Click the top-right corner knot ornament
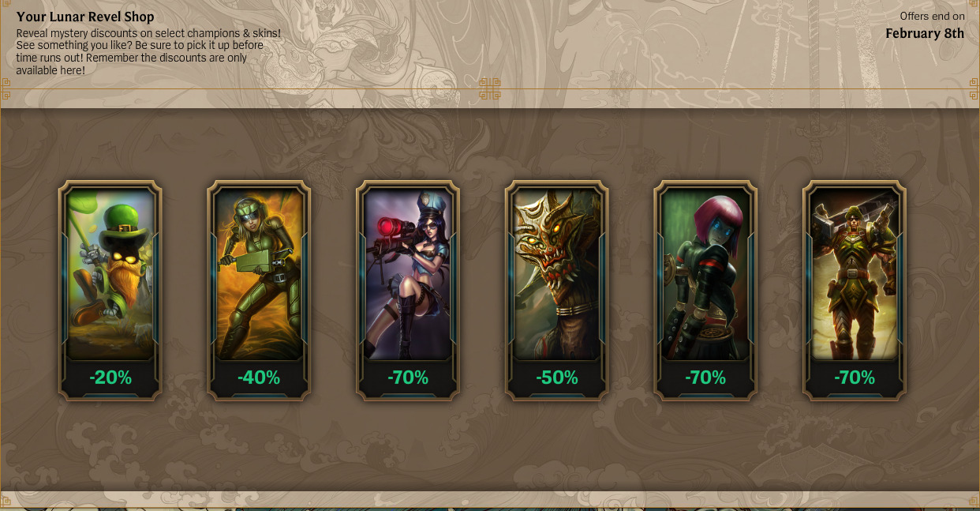This screenshot has height=511, width=980. [x=974, y=88]
